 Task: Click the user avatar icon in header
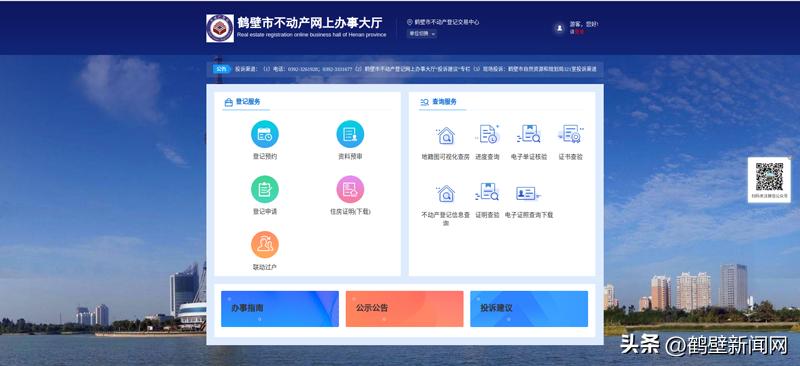tap(559, 28)
